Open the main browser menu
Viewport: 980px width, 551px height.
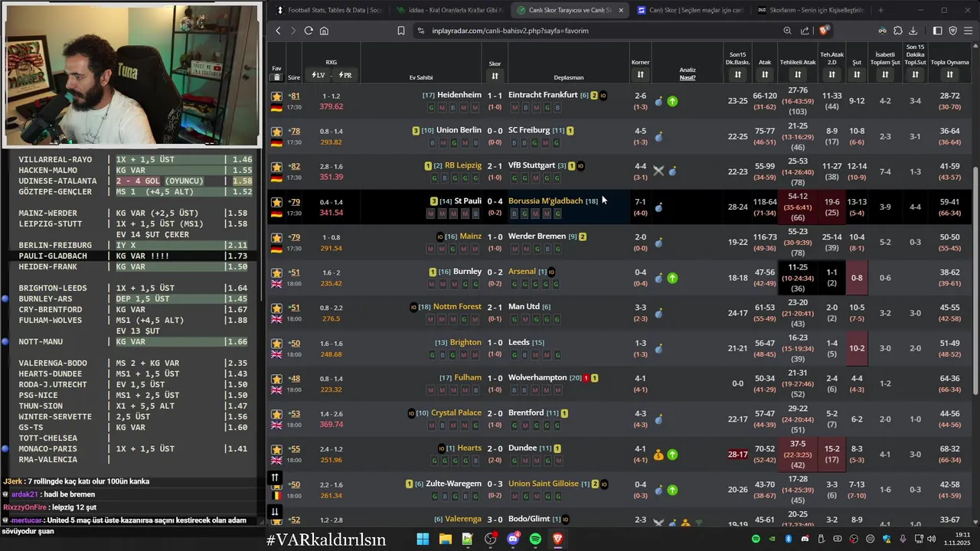[969, 31]
